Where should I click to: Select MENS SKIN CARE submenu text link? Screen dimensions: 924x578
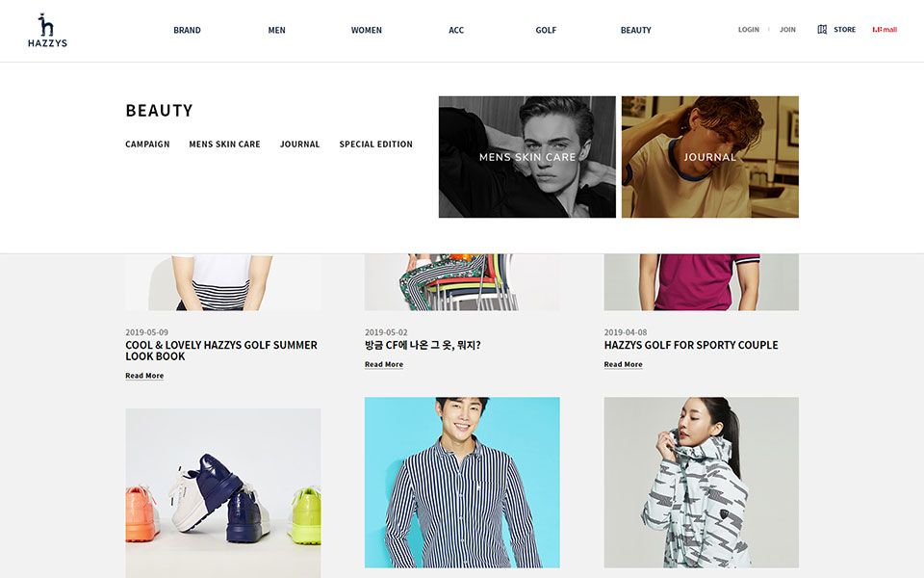[x=224, y=144]
